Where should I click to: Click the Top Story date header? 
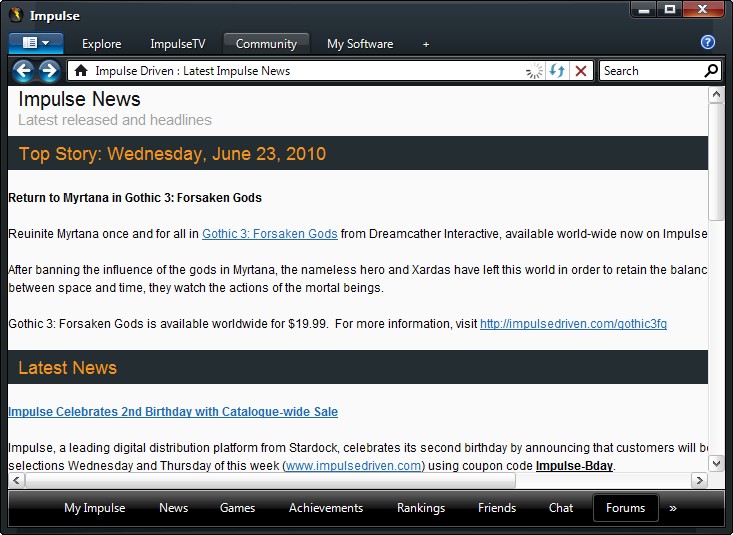pos(172,154)
